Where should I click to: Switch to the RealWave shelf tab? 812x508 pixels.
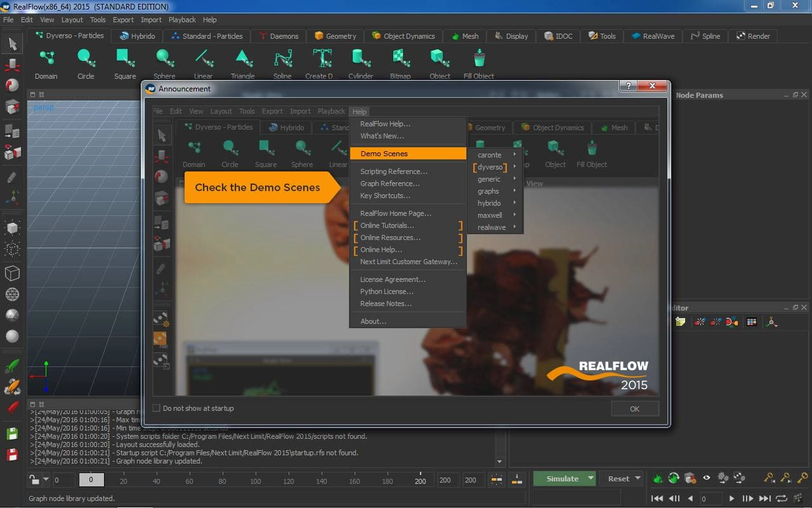(653, 36)
